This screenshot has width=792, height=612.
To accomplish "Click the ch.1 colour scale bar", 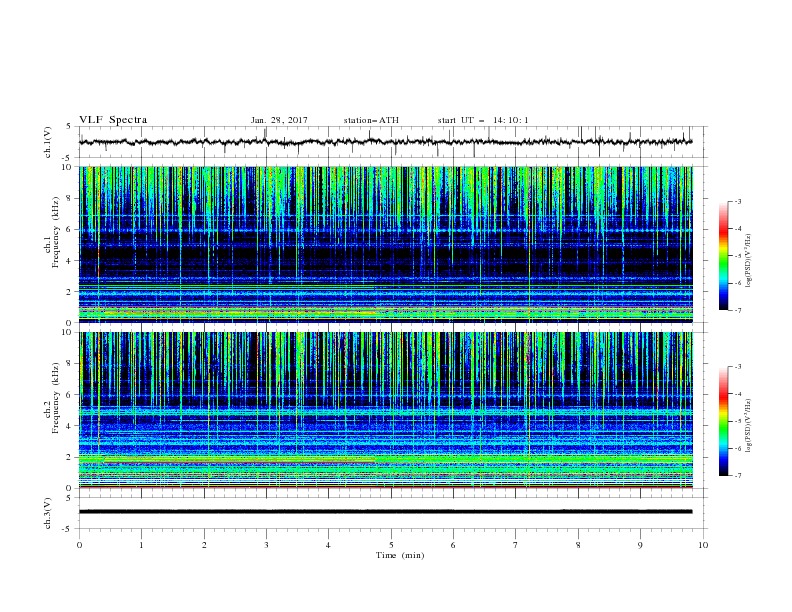I will (723, 256).
